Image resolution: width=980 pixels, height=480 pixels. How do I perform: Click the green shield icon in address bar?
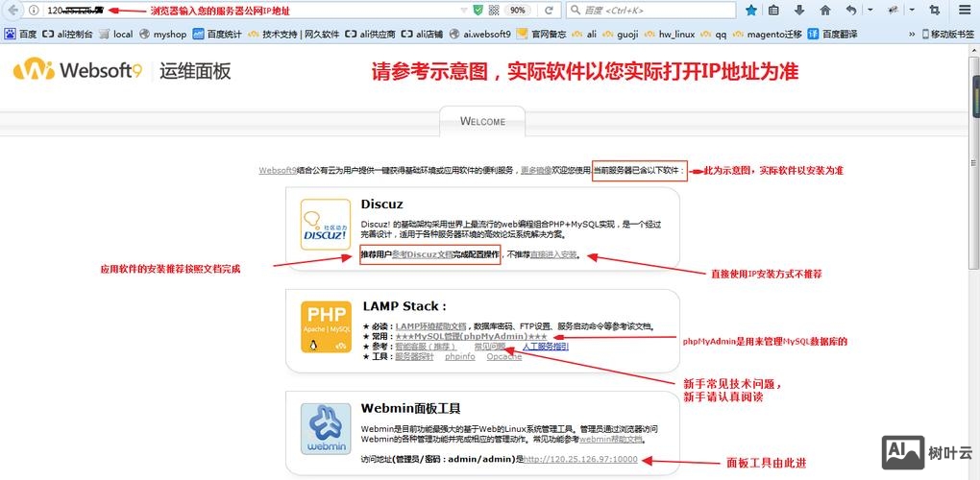pos(478,10)
